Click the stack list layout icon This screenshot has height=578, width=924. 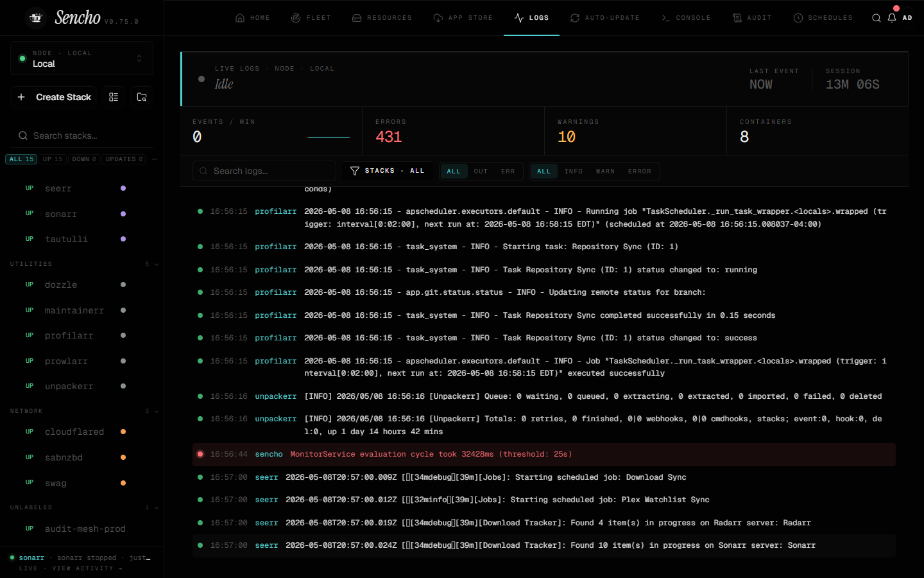tap(114, 97)
